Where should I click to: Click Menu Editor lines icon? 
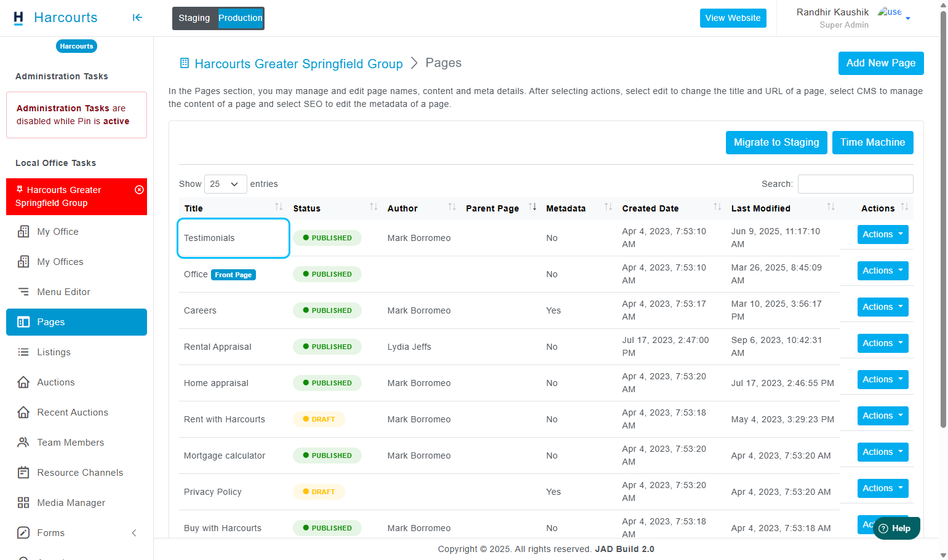23,292
